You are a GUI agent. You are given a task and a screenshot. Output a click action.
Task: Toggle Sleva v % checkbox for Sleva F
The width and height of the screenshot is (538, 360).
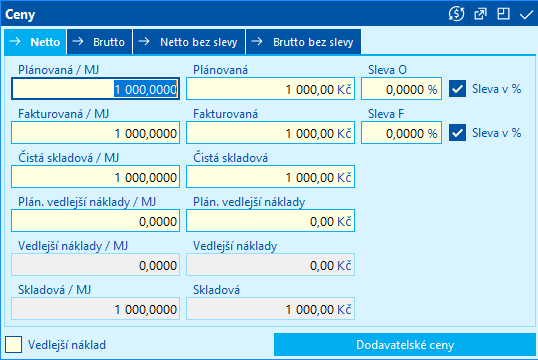point(457,133)
